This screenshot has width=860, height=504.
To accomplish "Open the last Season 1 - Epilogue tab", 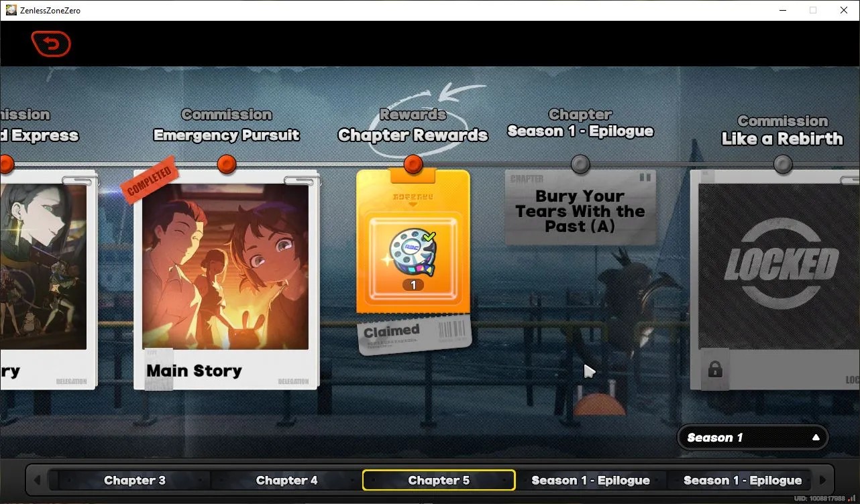I will click(742, 480).
